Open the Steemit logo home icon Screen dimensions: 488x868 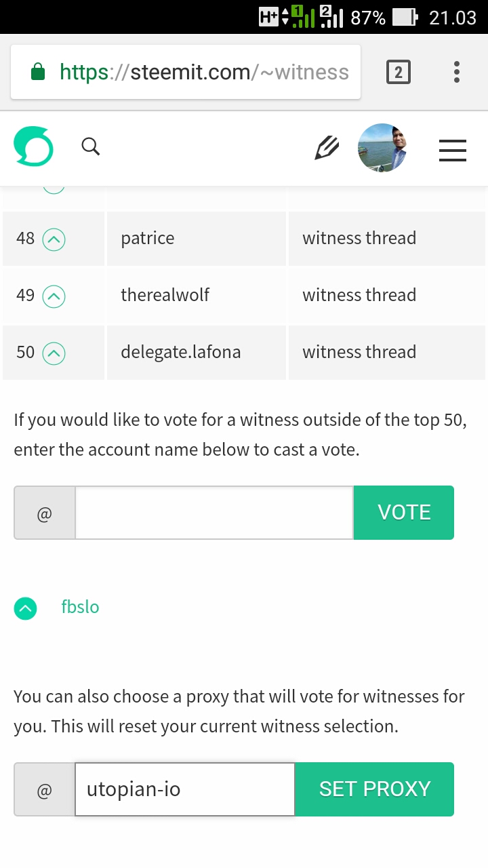click(x=33, y=147)
